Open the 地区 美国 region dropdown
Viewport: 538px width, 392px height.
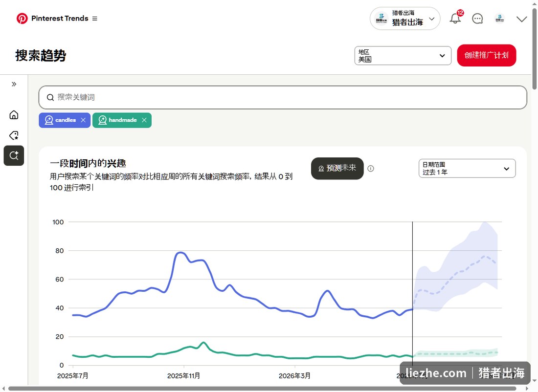[403, 56]
